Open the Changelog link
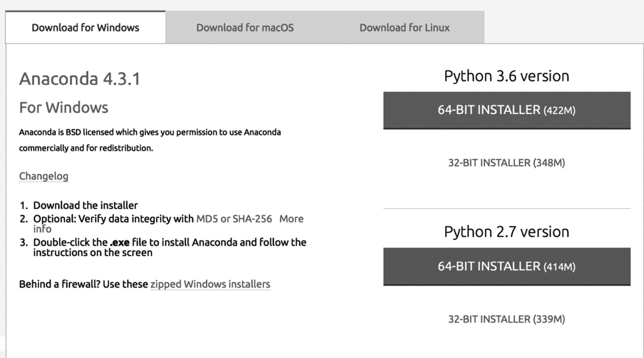 pyautogui.click(x=44, y=176)
